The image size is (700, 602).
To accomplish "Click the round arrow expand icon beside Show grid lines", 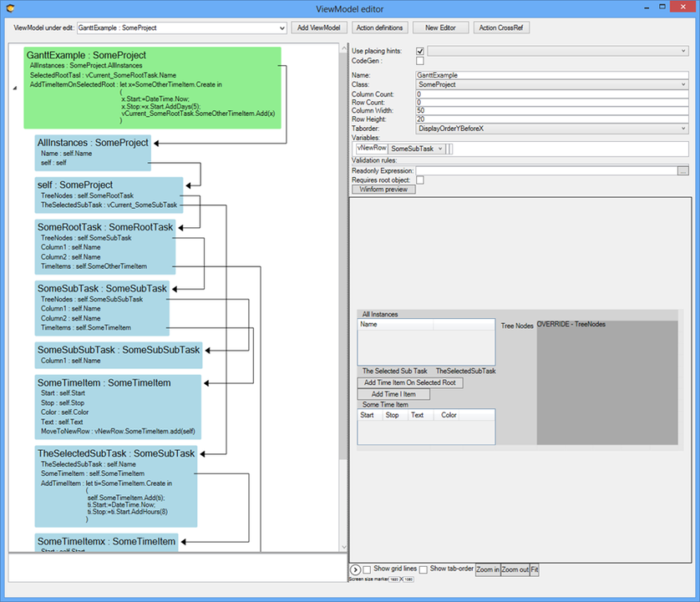I will [355, 569].
